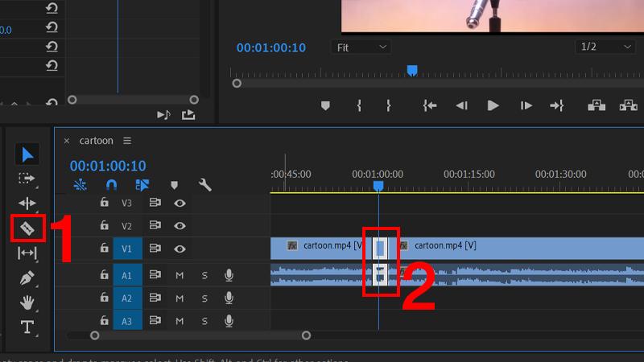The width and height of the screenshot is (644, 362).
Task: Add a marker in the timeline
Action: pyautogui.click(x=174, y=185)
